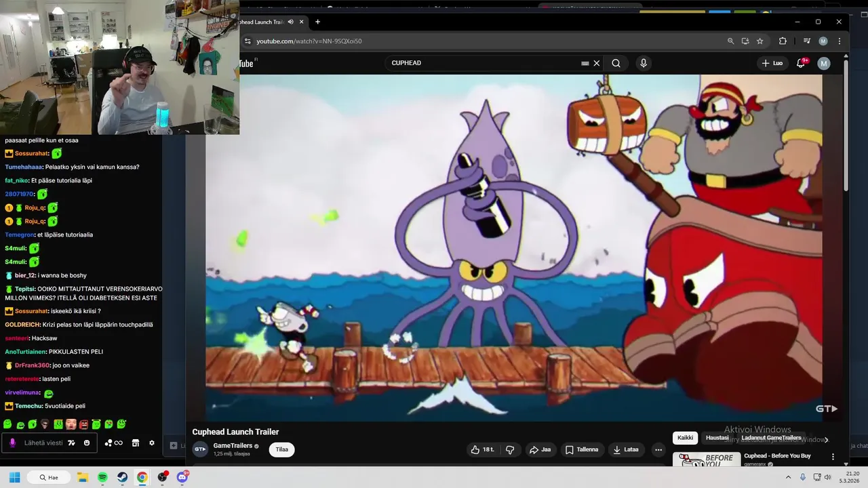Click the YouTube page vertical scrollbar
The image size is (868, 488).
point(846,125)
